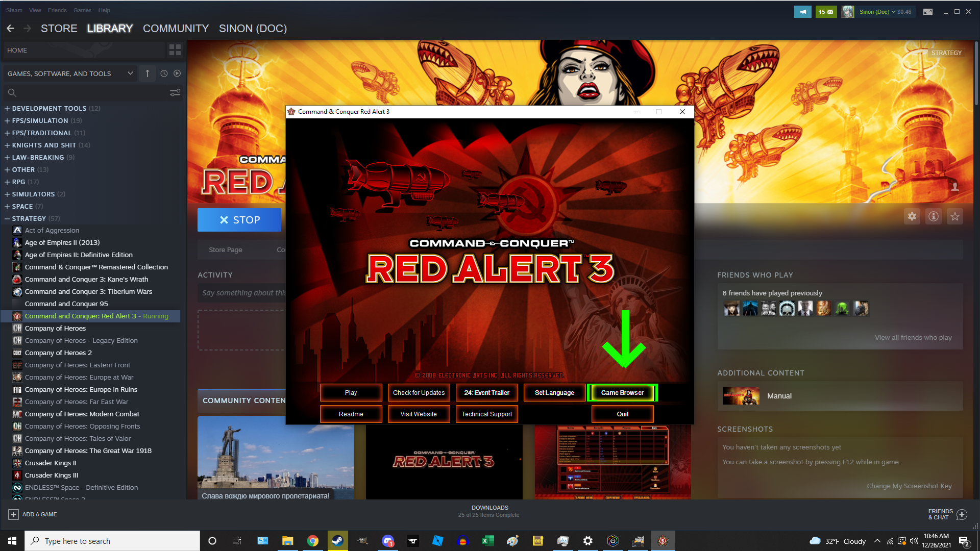Open game info panel icon
980x551 pixels.
pos(934,217)
